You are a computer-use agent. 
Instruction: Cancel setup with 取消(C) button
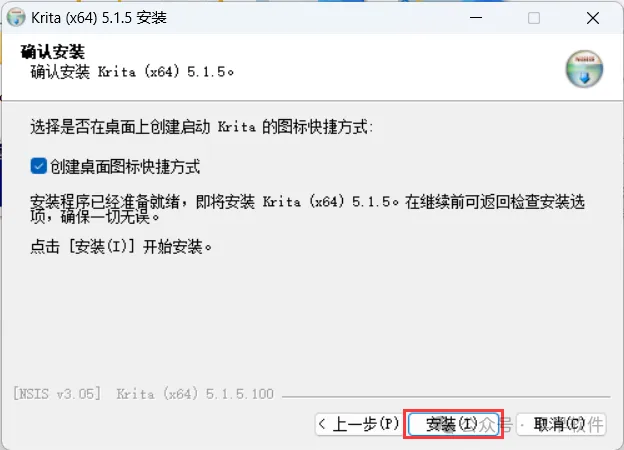(x=561, y=424)
